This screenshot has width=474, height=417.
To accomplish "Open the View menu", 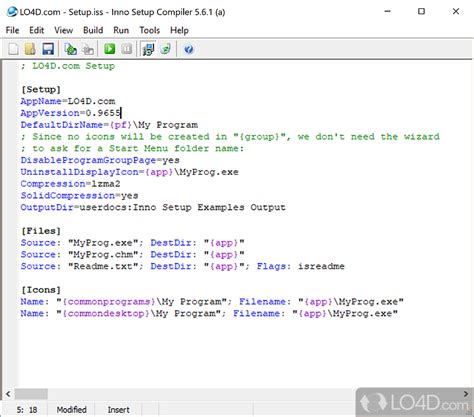I will tap(63, 30).
